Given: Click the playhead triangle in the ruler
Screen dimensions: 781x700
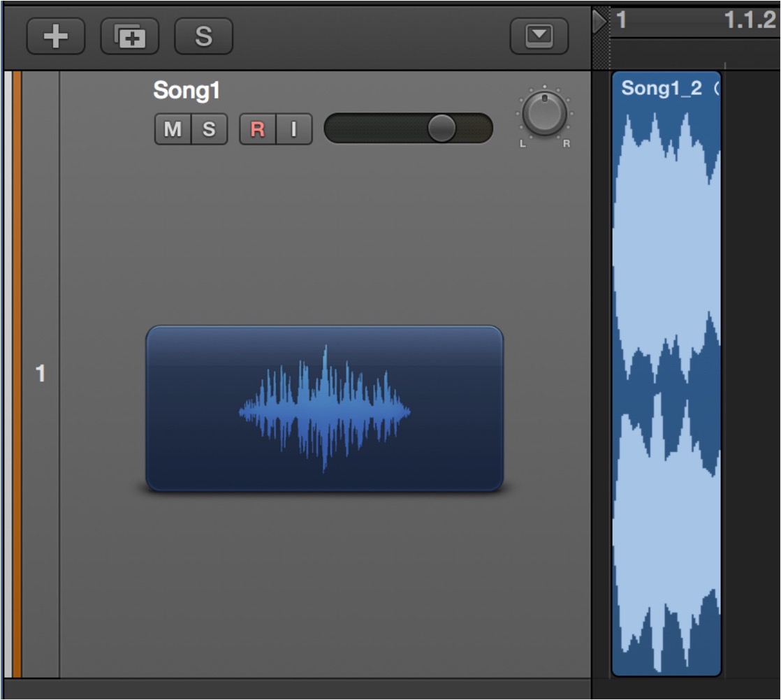Looking at the screenshot, I should (x=599, y=21).
